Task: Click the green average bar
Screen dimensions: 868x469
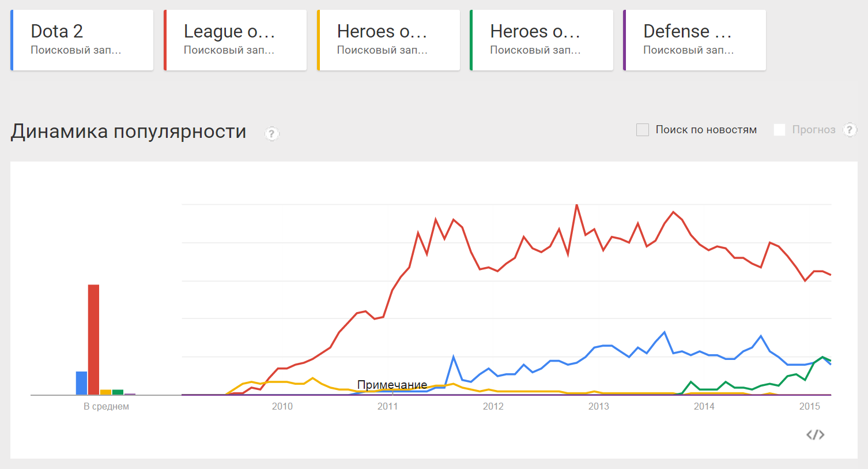Action: coord(118,392)
